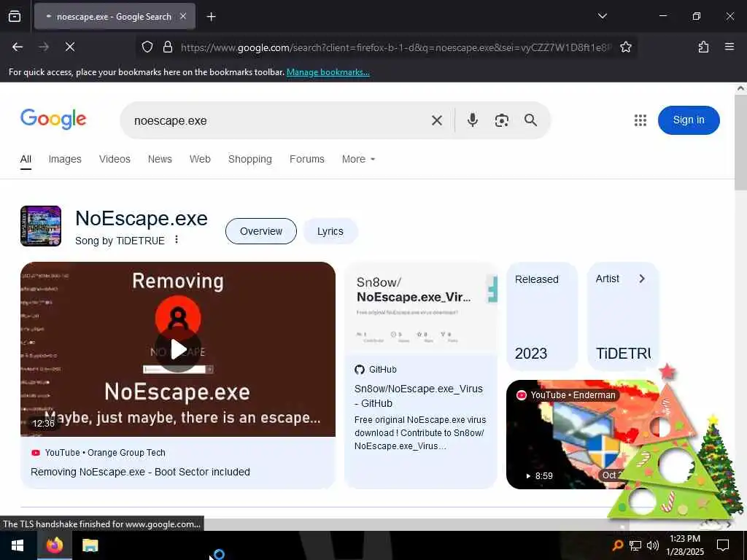Open Firefox application hamburger menu

tap(729, 47)
